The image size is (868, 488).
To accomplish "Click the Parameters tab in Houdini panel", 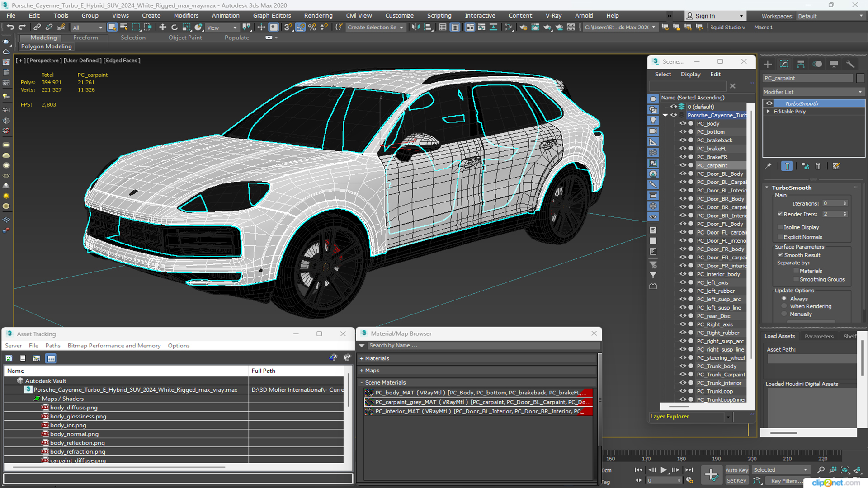I will (x=819, y=336).
